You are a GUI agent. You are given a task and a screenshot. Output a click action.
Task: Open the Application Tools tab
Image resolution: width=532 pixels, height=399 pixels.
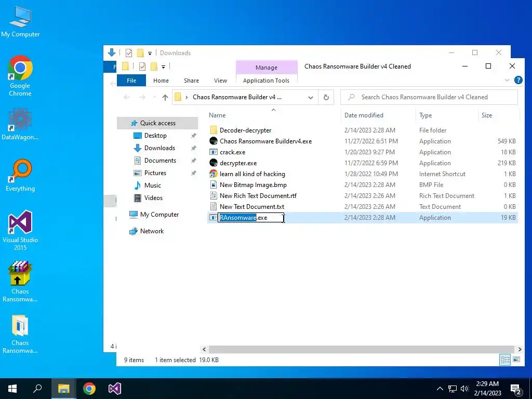267,81
